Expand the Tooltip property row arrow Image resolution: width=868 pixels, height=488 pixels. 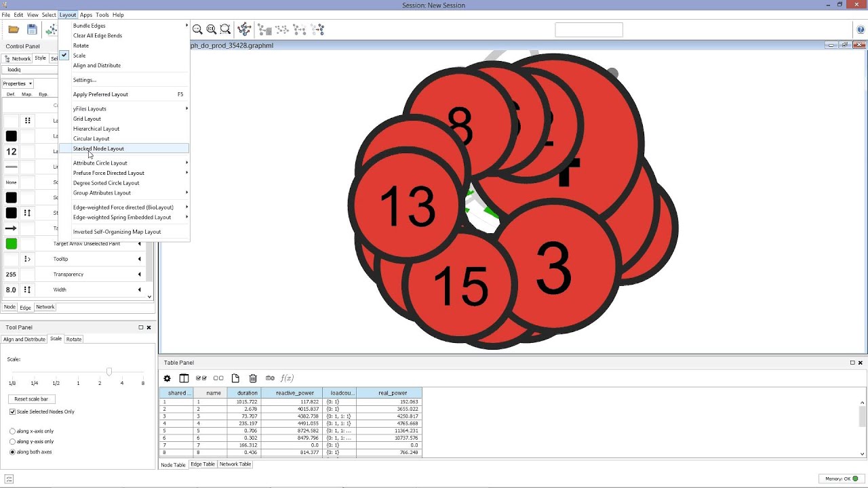click(x=140, y=259)
